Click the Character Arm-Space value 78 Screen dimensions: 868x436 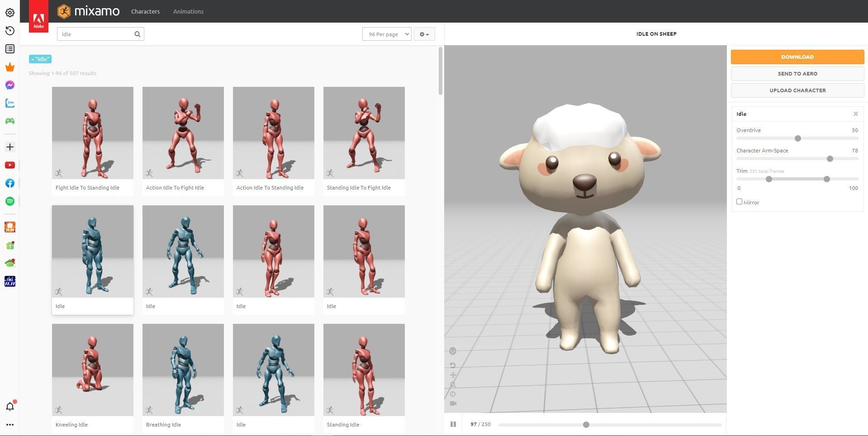tap(855, 151)
